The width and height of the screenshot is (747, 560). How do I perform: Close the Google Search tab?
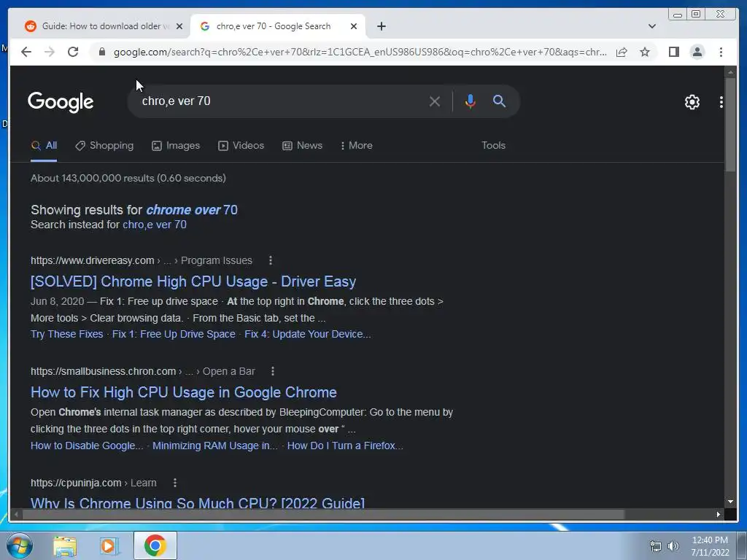(354, 26)
